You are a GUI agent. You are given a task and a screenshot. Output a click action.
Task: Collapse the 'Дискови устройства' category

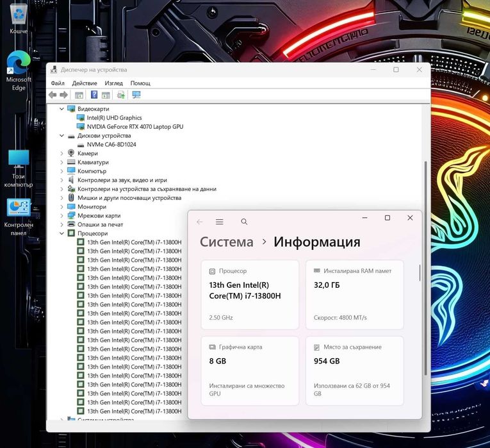coord(62,136)
